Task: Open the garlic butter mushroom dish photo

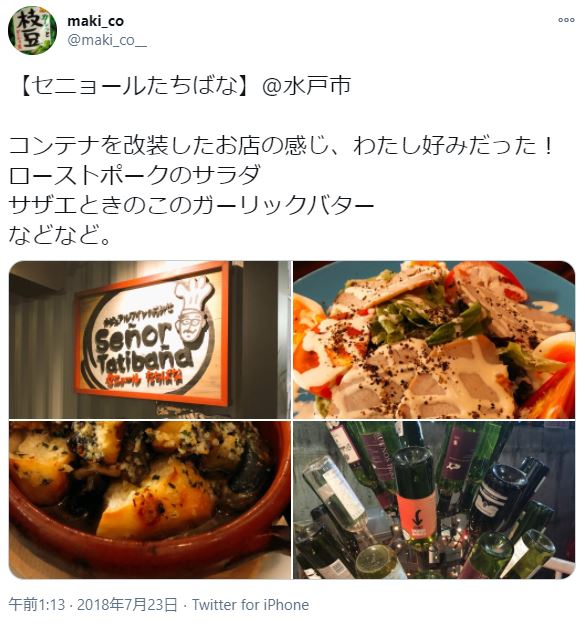Action: click(150, 500)
